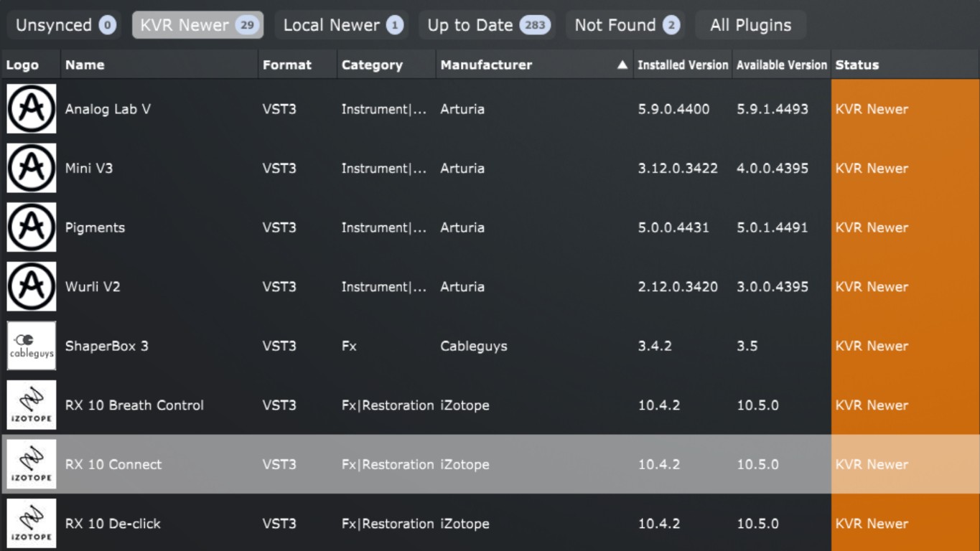Open the Not Found tab
The height and width of the screenshot is (551, 980).
click(x=625, y=25)
